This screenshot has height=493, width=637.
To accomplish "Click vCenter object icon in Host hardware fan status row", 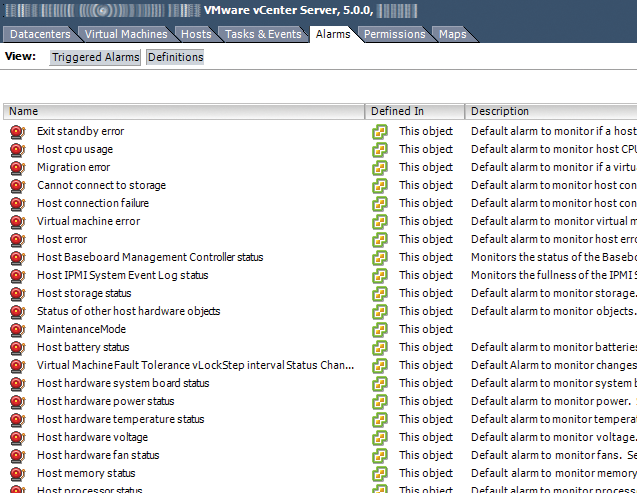I will click(x=380, y=456).
